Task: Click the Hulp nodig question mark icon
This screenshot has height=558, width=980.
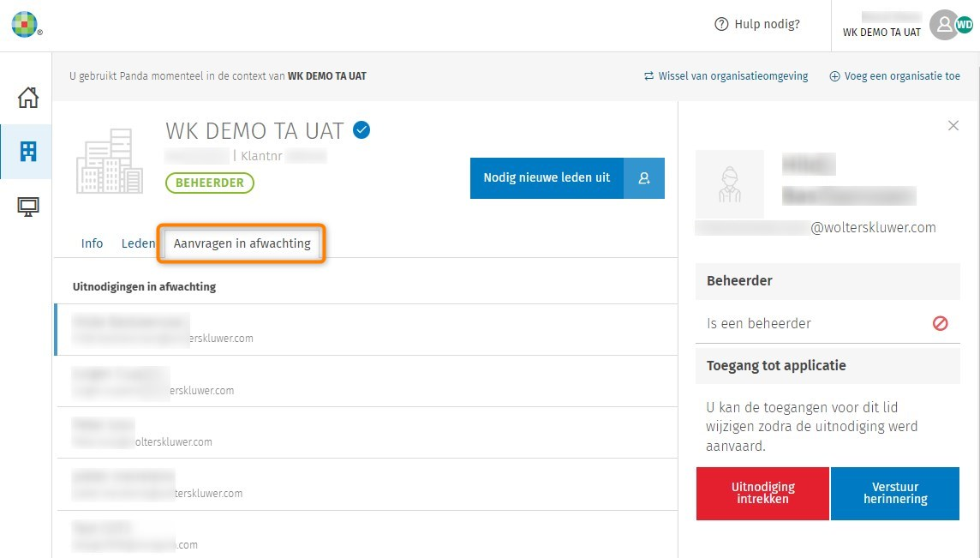Action: [721, 25]
